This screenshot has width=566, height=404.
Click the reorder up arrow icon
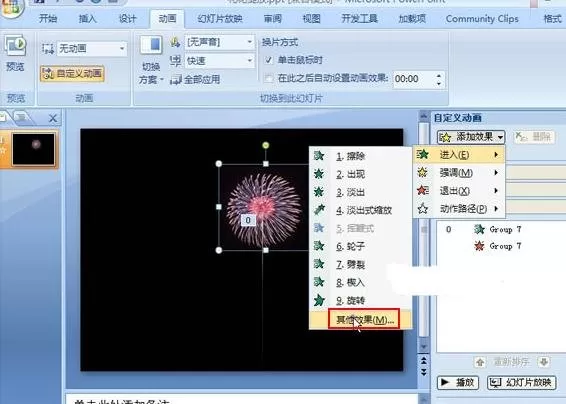480,362
